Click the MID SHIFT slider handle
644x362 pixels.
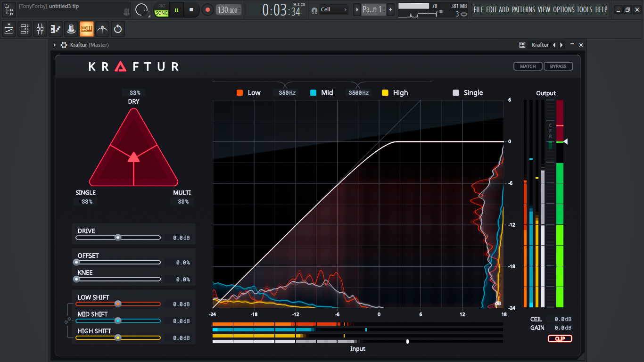[118, 321]
